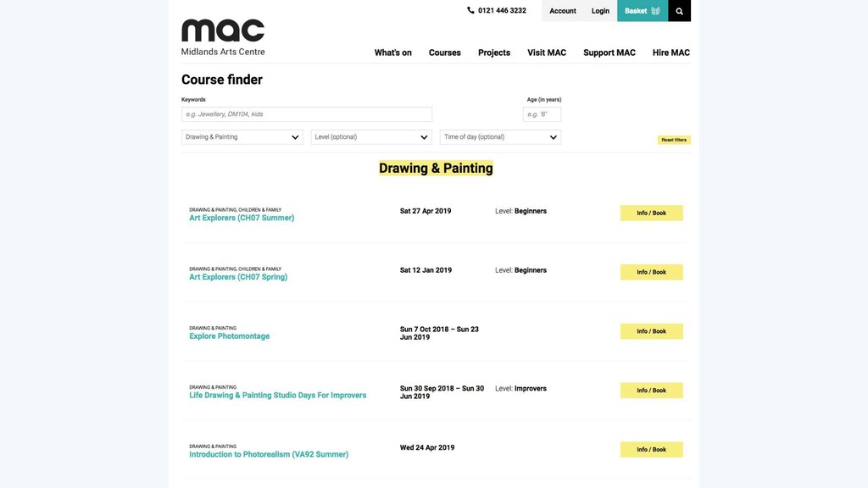
Task: Open Art Explorers (CH07 Spring) course
Action: click(x=238, y=277)
